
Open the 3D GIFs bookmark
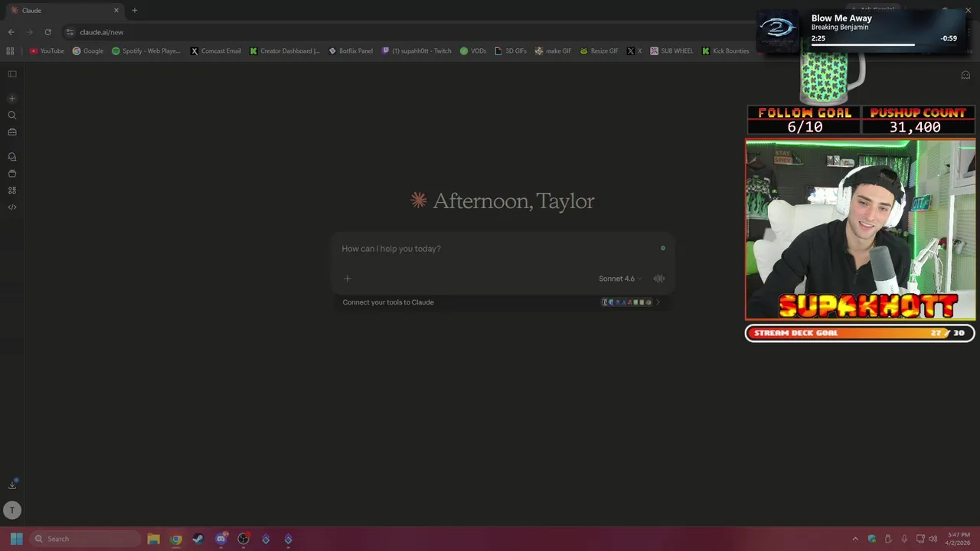tap(511, 51)
